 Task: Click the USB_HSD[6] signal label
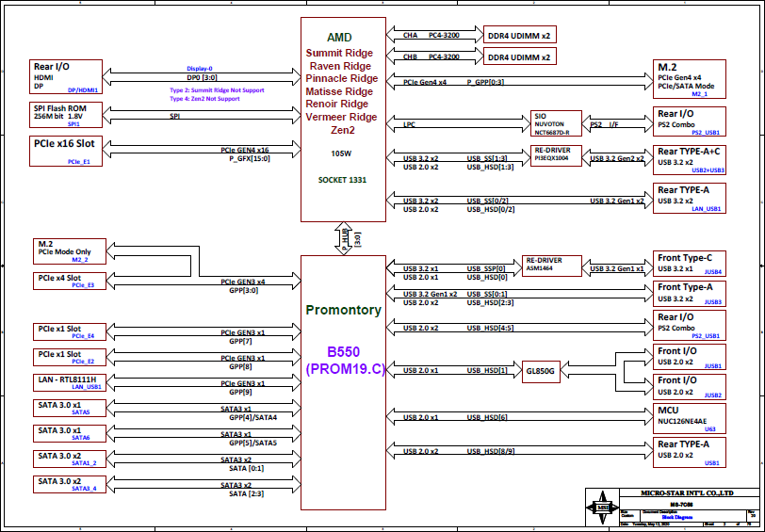487,417
